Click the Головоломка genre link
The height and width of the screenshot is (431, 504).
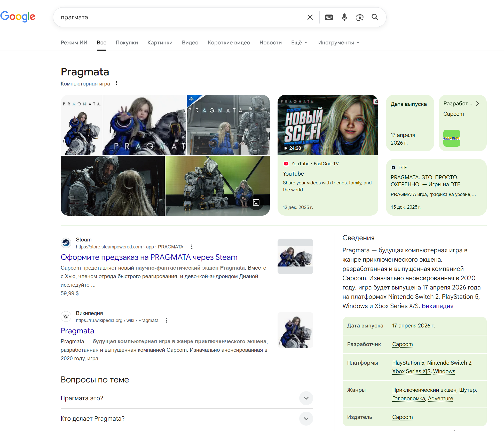click(x=408, y=398)
